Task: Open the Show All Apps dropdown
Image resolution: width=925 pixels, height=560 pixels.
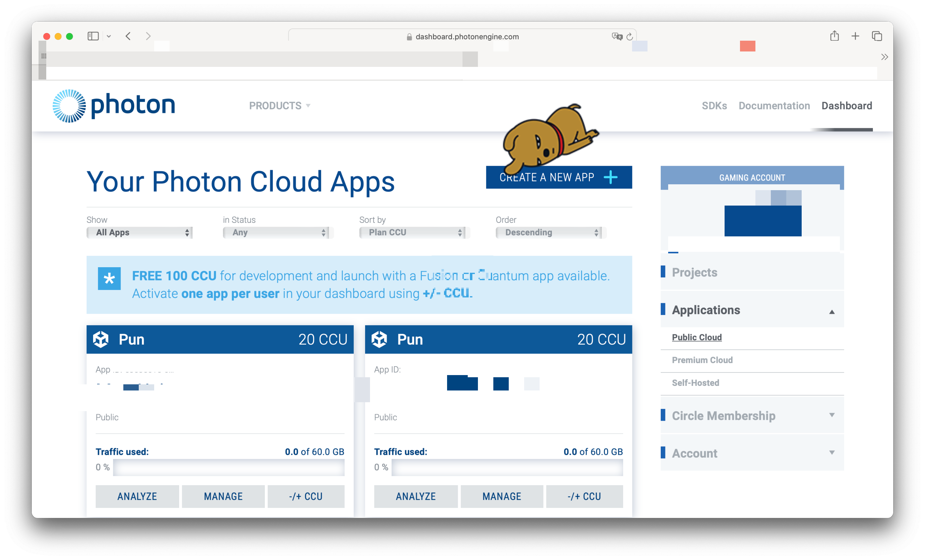Action: click(140, 232)
